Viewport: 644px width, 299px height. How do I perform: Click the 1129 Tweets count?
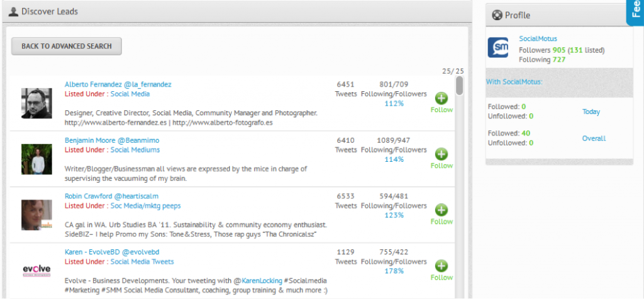pyautogui.click(x=345, y=252)
